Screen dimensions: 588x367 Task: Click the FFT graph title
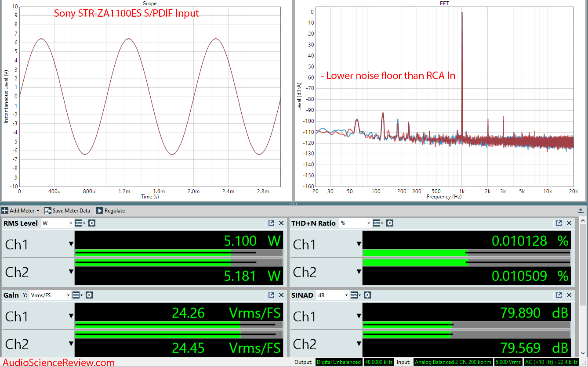[x=445, y=4]
